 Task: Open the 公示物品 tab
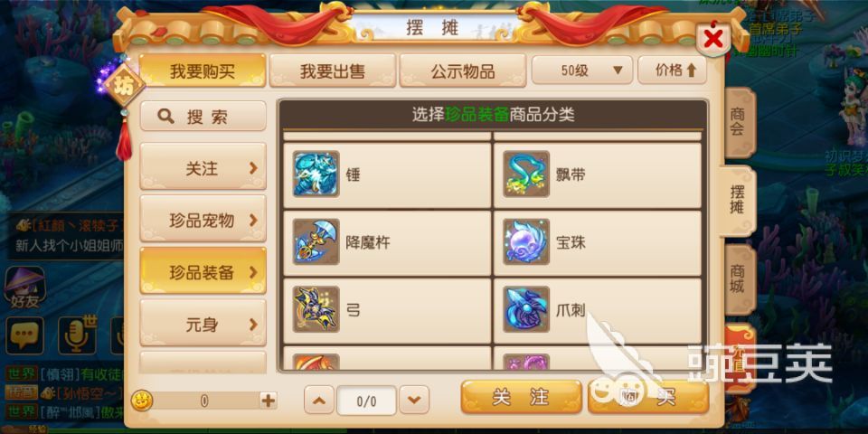click(x=462, y=71)
